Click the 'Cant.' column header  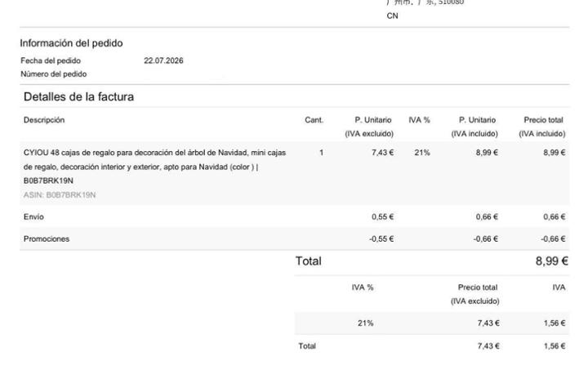[314, 120]
